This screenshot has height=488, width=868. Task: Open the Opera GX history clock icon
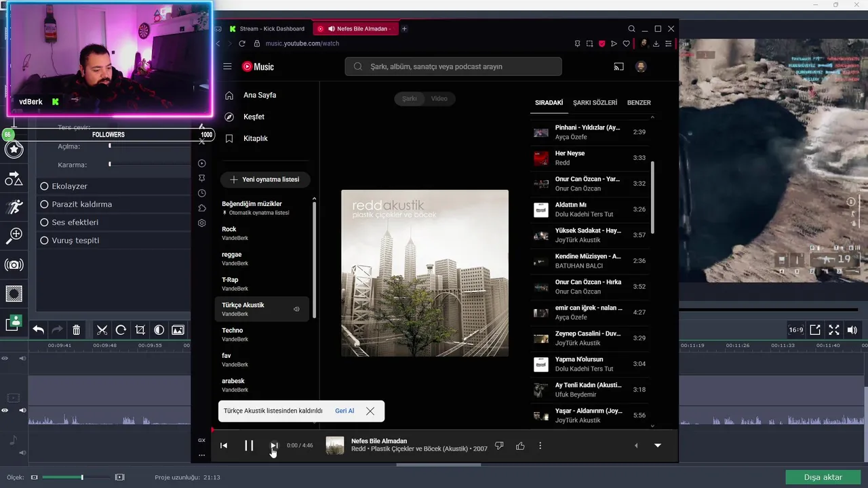click(201, 193)
